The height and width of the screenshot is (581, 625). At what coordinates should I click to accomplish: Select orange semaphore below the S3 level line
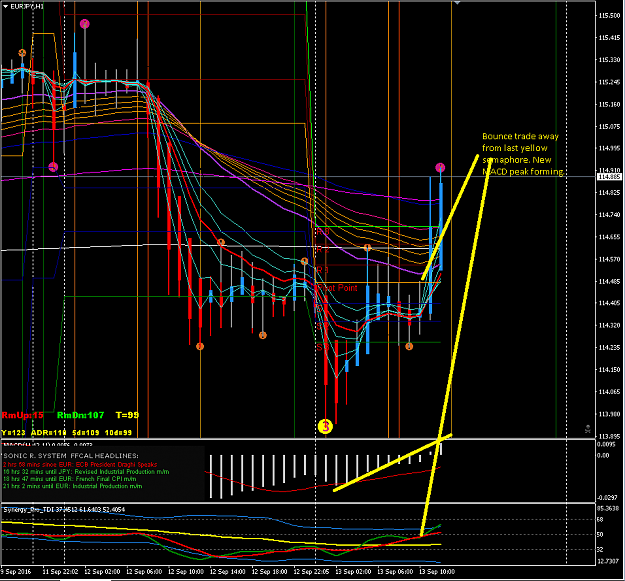click(x=409, y=346)
